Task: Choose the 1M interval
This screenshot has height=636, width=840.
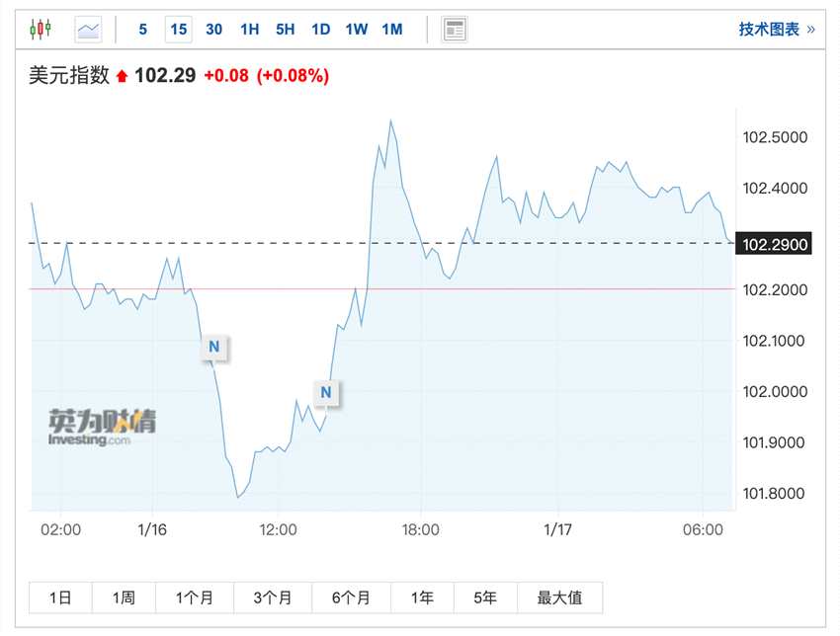Action: 392,30
